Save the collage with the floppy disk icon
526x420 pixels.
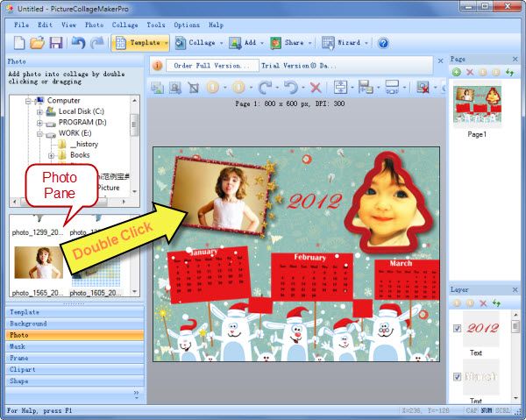tap(56, 43)
